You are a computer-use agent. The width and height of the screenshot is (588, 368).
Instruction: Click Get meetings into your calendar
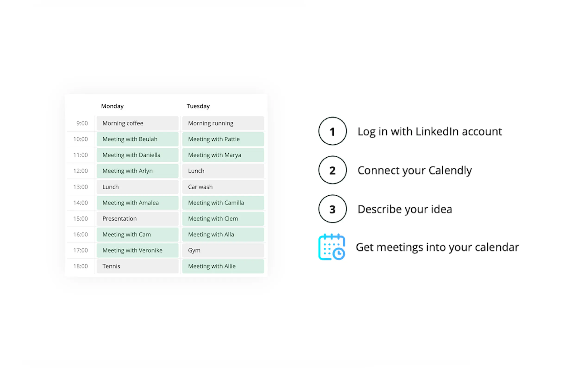click(437, 247)
